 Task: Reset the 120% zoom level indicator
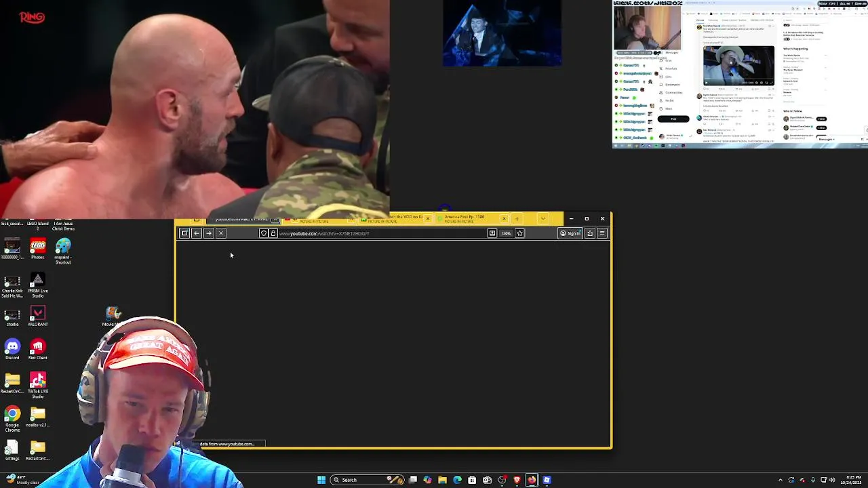click(506, 233)
